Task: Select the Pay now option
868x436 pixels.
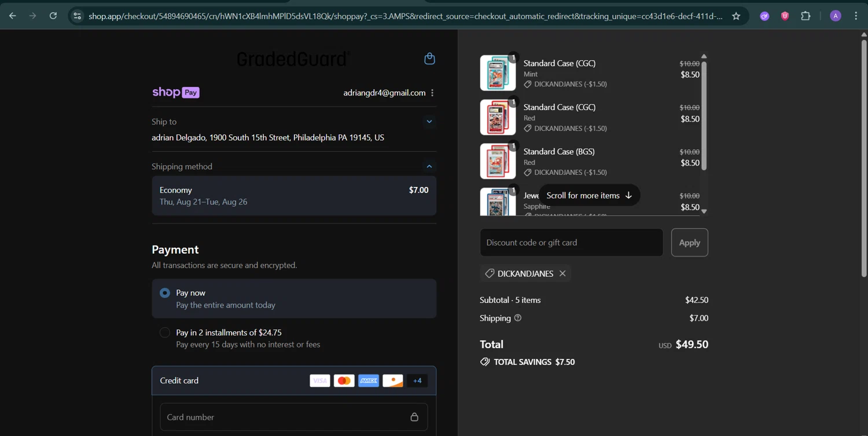Action: (x=294, y=299)
